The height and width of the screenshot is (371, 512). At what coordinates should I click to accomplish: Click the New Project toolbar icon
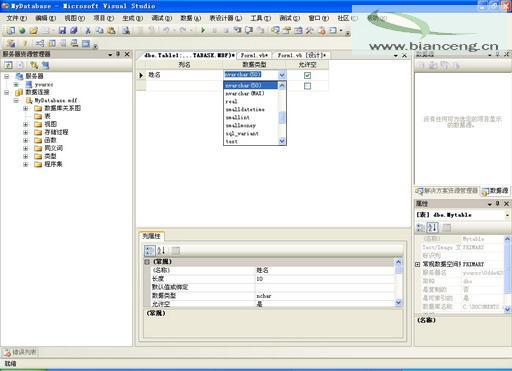(x=11, y=31)
